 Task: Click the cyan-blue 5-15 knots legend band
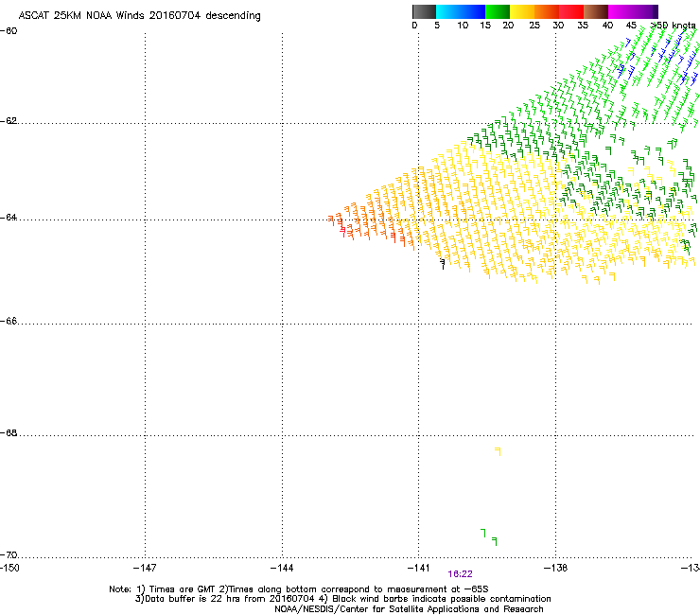[461, 11]
